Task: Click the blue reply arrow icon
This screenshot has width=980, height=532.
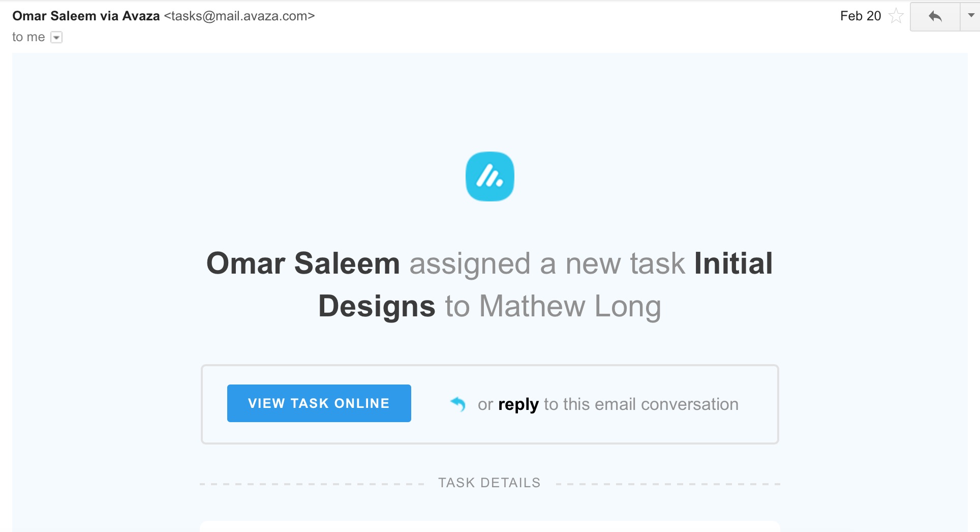Action: [x=458, y=404]
